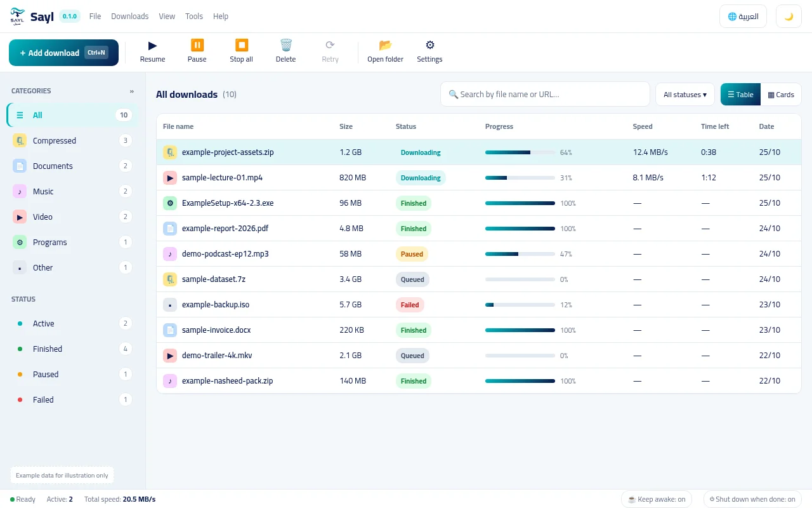Click the Resume toolbar icon
812x508 pixels.
point(152,45)
